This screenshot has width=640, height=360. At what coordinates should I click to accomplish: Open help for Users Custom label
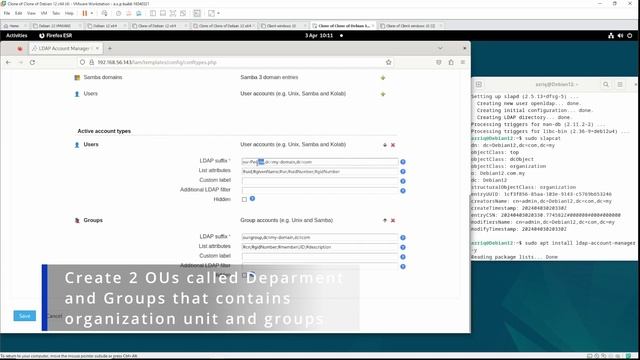pos(403,181)
